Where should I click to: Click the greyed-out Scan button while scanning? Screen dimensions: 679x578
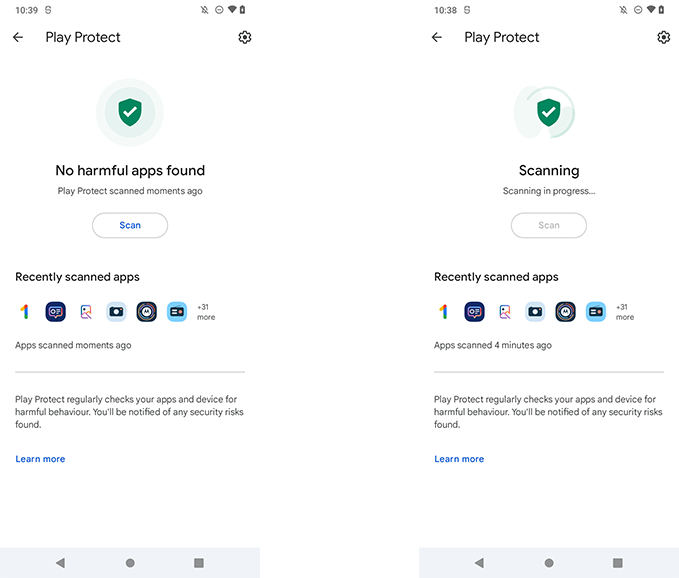(x=549, y=225)
